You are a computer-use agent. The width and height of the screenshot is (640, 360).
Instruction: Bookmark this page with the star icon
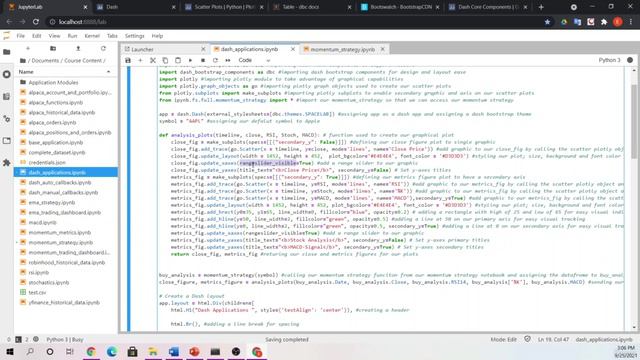coord(547,22)
